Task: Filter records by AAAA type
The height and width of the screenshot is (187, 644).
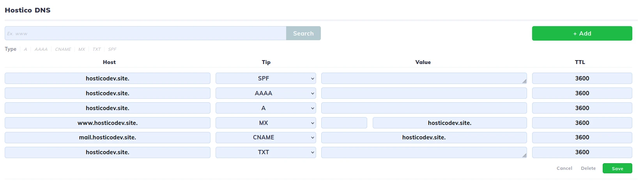Action: [41, 50]
